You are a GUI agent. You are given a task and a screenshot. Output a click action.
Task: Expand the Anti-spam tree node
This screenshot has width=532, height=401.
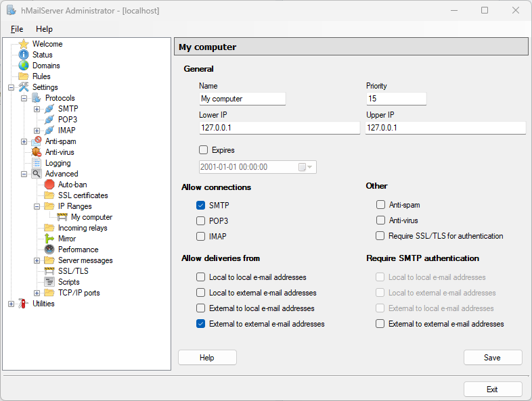tap(24, 142)
